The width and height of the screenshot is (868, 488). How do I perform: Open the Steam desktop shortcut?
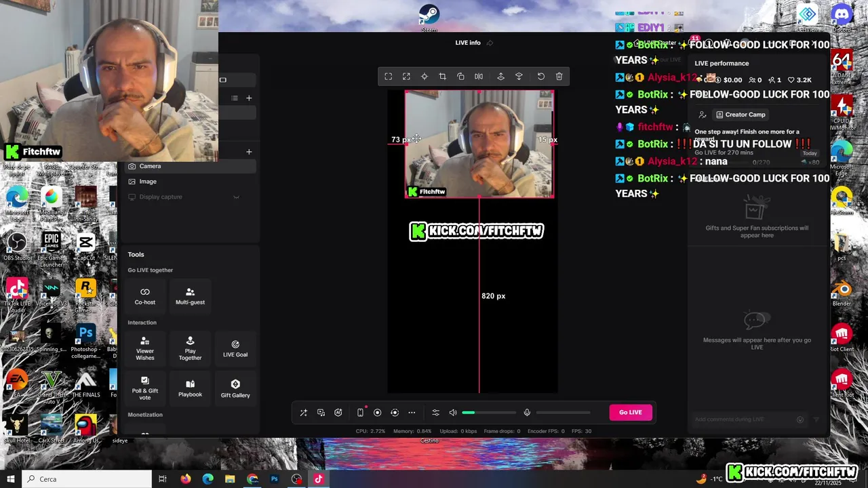429,17
